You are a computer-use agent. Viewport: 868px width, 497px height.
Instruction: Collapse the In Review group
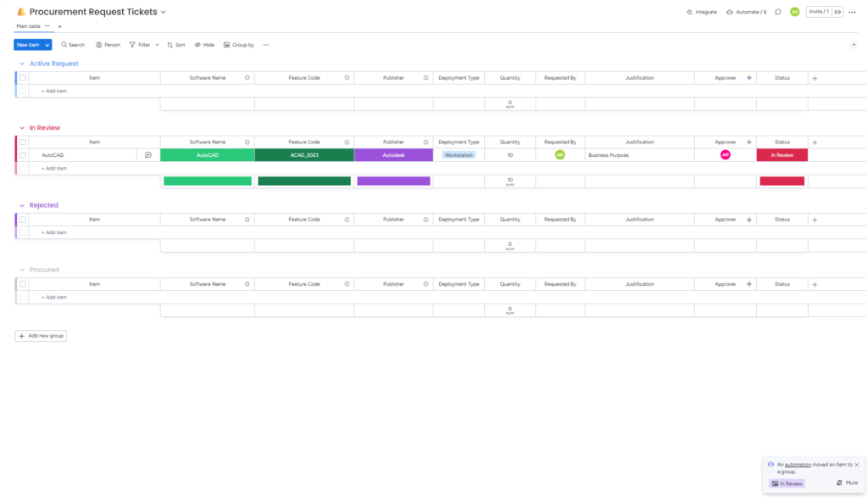pyautogui.click(x=22, y=128)
